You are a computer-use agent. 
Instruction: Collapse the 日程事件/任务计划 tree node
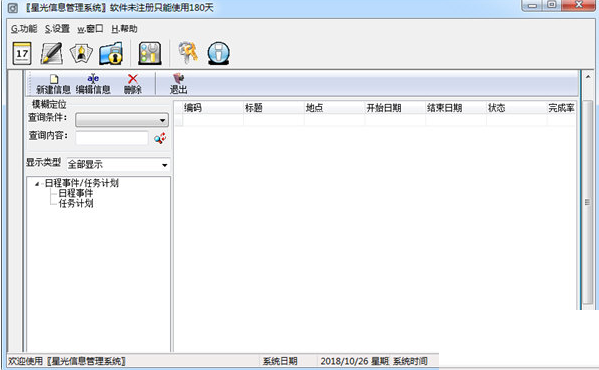(x=37, y=184)
